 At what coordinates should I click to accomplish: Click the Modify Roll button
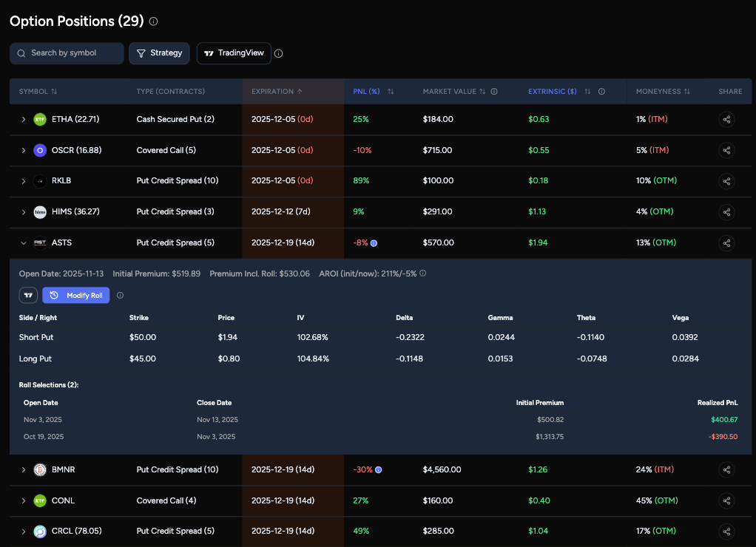[x=75, y=295]
